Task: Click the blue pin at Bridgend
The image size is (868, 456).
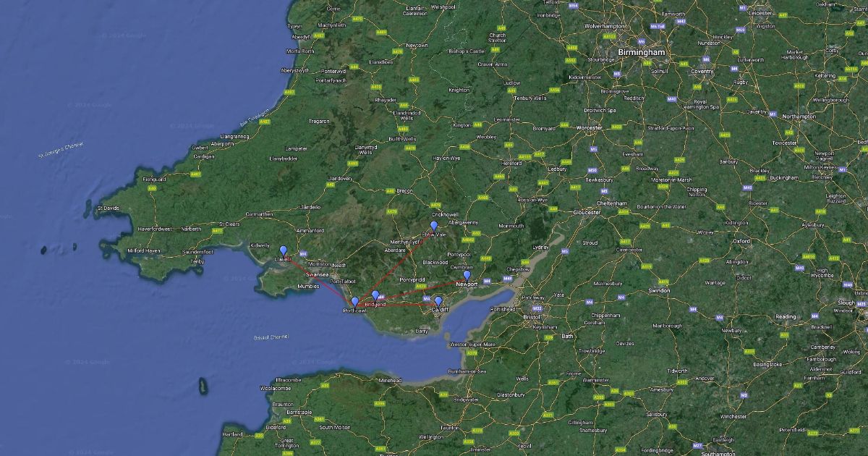Action: point(375,295)
